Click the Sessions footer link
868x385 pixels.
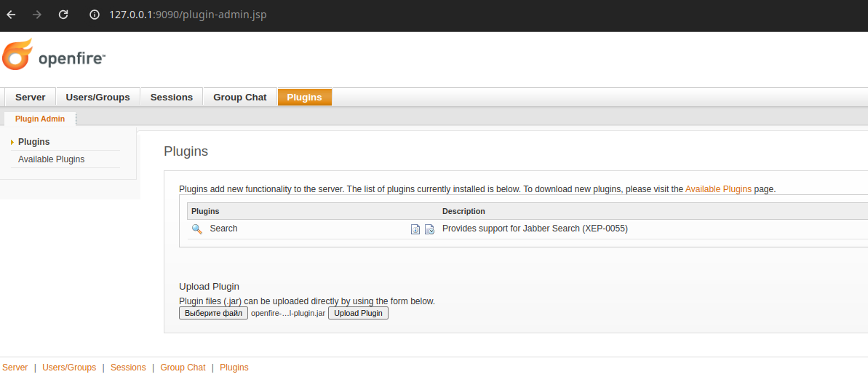point(128,368)
